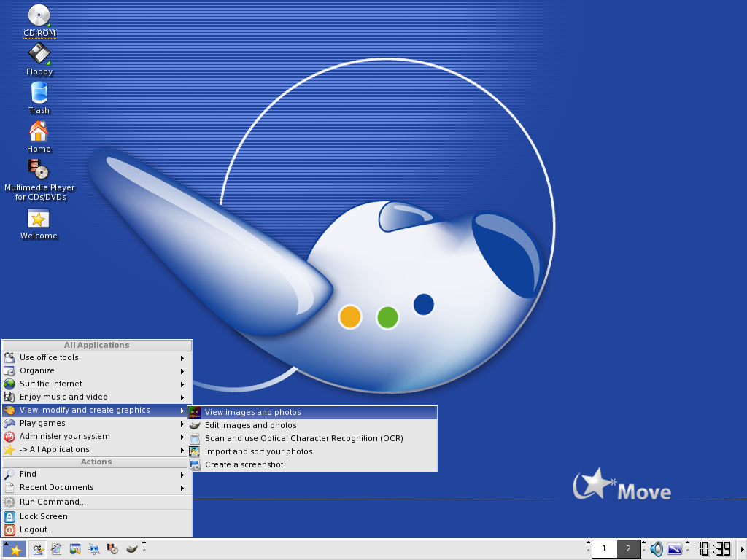Screen dimensions: 747x560
Task: Expand the Use office tools submenu
Action: pyautogui.click(x=97, y=357)
